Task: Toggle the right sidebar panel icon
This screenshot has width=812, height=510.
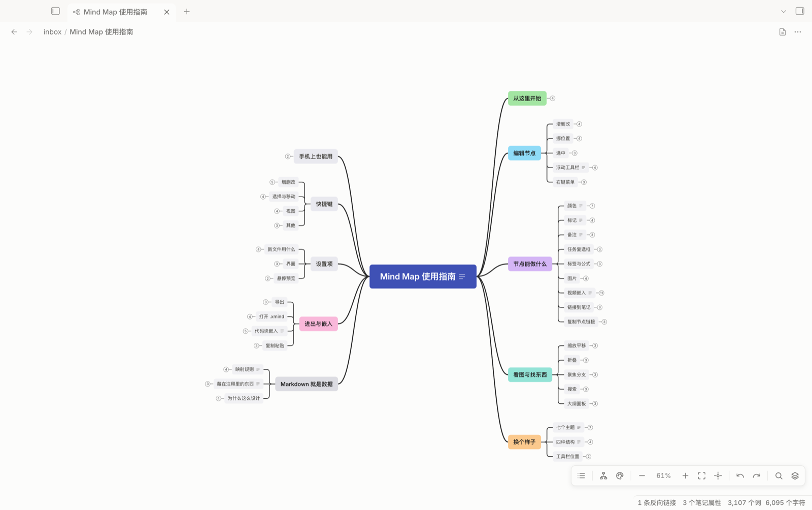Action: coord(800,11)
